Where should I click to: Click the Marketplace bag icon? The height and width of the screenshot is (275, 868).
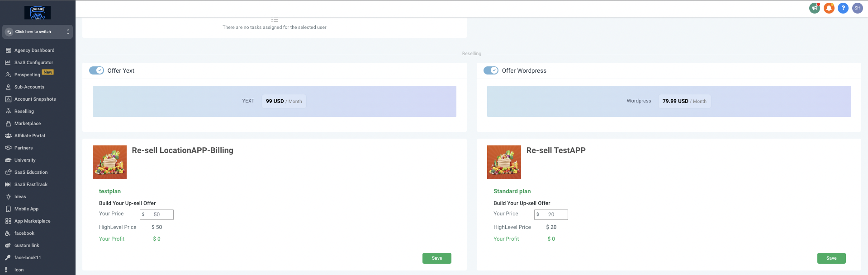(8, 124)
